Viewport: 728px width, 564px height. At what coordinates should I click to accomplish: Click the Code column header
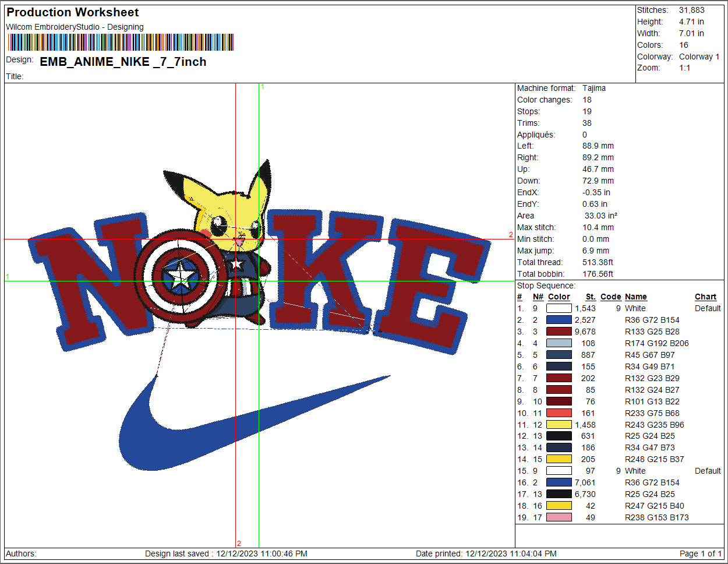point(610,297)
